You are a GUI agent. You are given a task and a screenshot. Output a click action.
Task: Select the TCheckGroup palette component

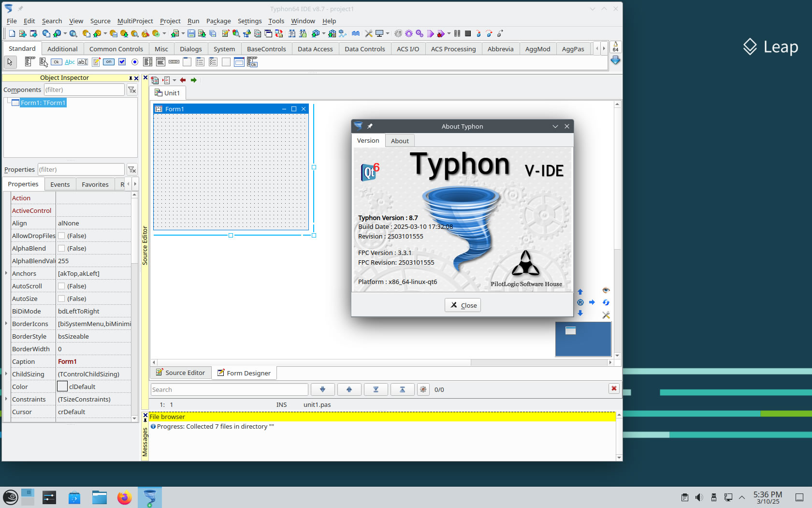(213, 62)
